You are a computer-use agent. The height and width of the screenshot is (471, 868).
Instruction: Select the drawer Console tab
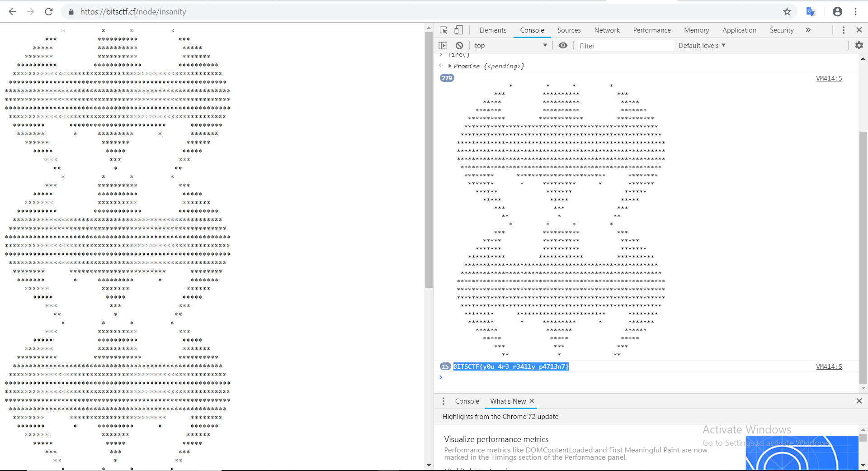467,401
